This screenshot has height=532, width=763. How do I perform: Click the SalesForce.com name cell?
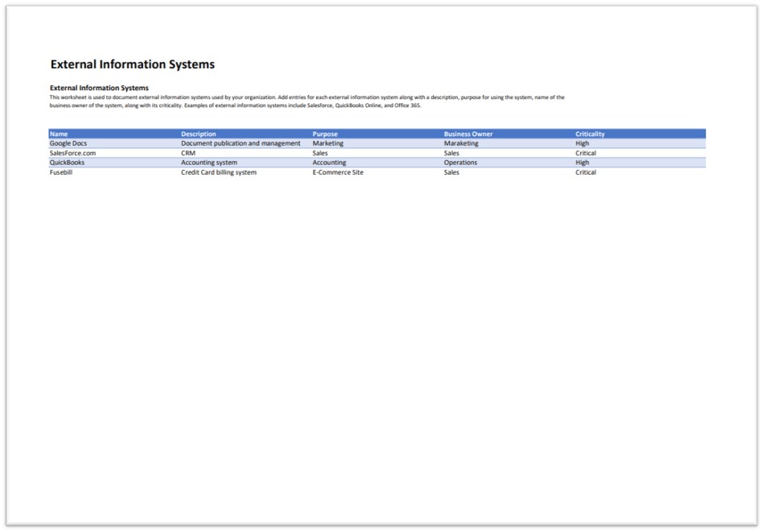[x=72, y=153]
